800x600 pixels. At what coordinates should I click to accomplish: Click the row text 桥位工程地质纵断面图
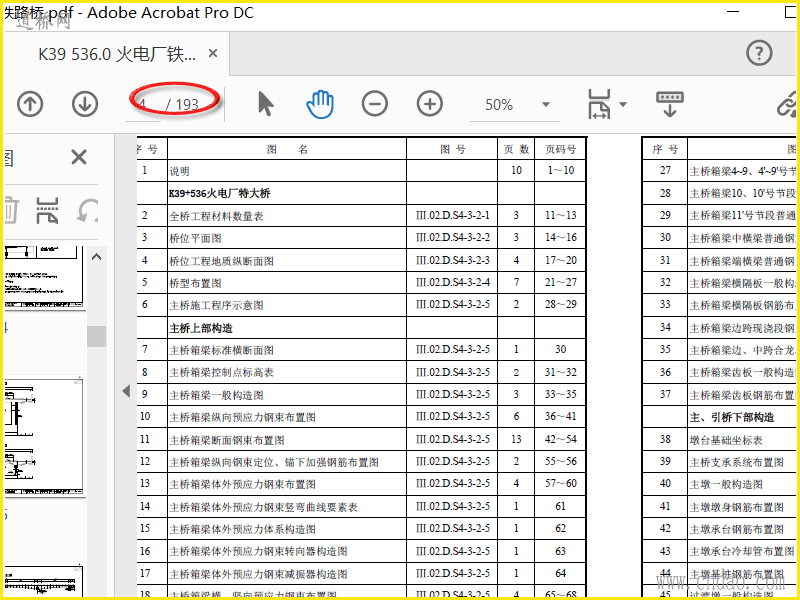coord(221,261)
